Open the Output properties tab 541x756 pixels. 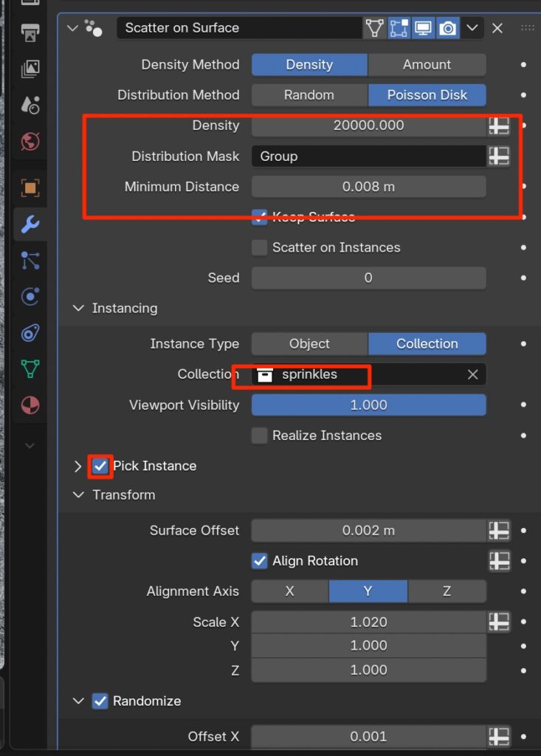[x=30, y=33]
